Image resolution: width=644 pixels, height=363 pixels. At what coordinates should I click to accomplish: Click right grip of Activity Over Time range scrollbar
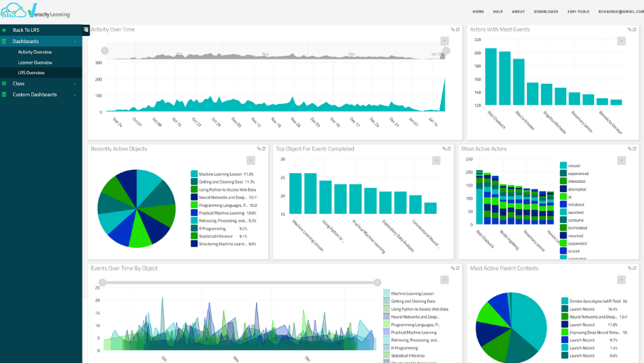click(446, 51)
